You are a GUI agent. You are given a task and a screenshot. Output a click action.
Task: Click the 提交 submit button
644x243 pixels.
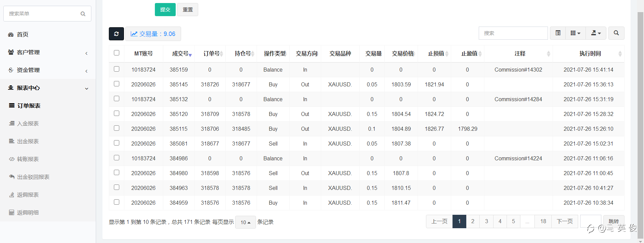(x=165, y=10)
